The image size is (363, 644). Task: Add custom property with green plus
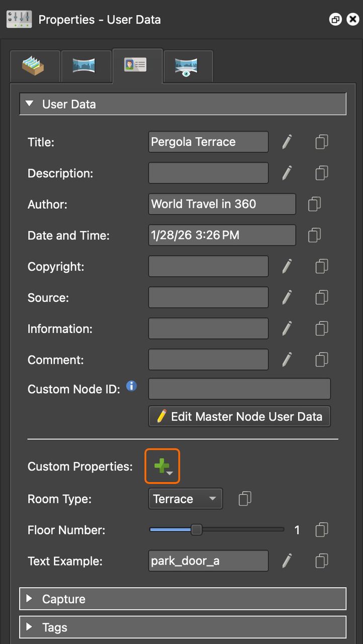[162, 466]
